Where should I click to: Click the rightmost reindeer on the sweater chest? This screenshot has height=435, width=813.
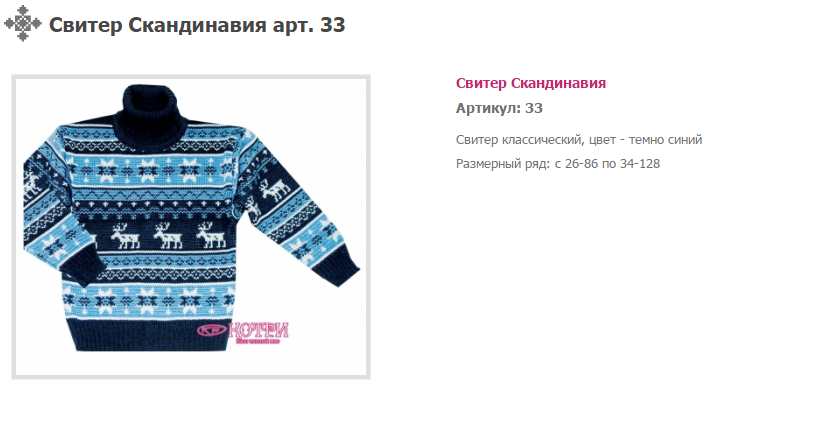point(211,236)
